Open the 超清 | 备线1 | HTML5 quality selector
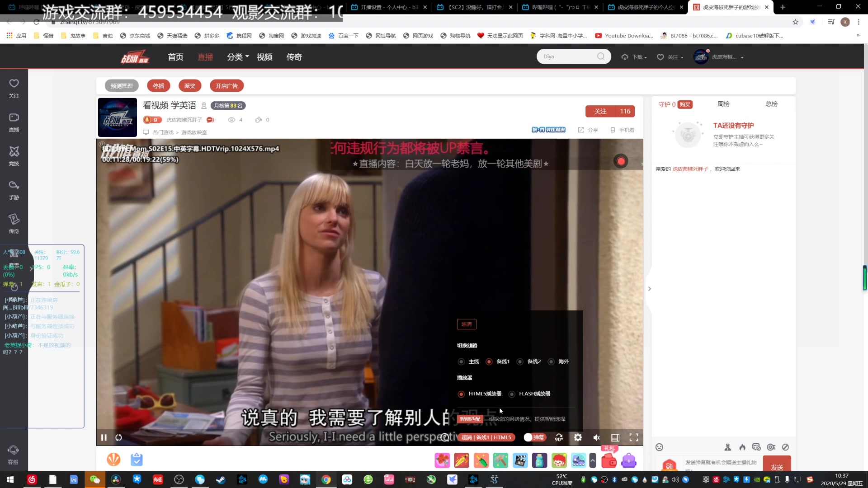Viewport: 868px width, 488px height. tap(486, 437)
